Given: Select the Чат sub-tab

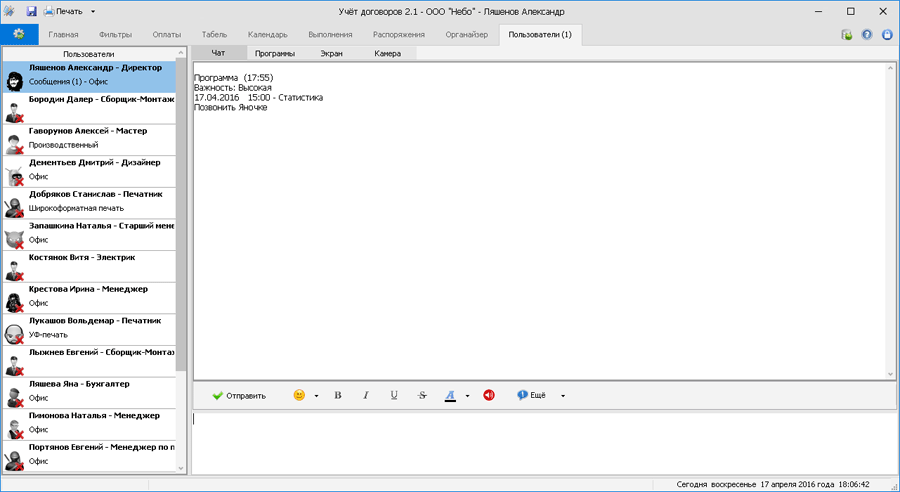Looking at the screenshot, I should (218, 53).
